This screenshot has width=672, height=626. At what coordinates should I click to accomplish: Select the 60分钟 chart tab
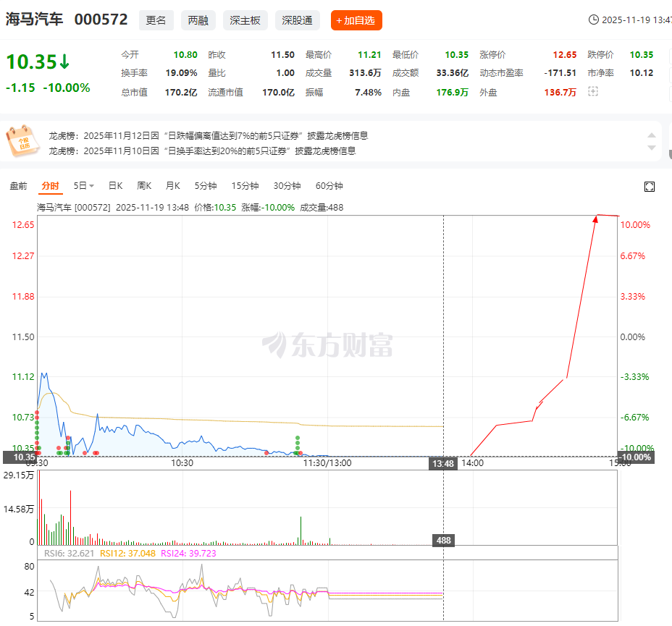(x=329, y=186)
